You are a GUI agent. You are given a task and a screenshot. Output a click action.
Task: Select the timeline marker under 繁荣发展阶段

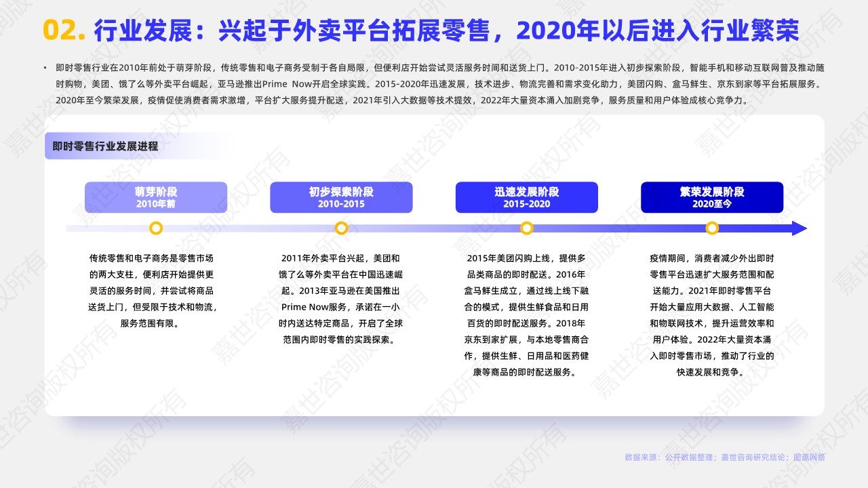(712, 228)
